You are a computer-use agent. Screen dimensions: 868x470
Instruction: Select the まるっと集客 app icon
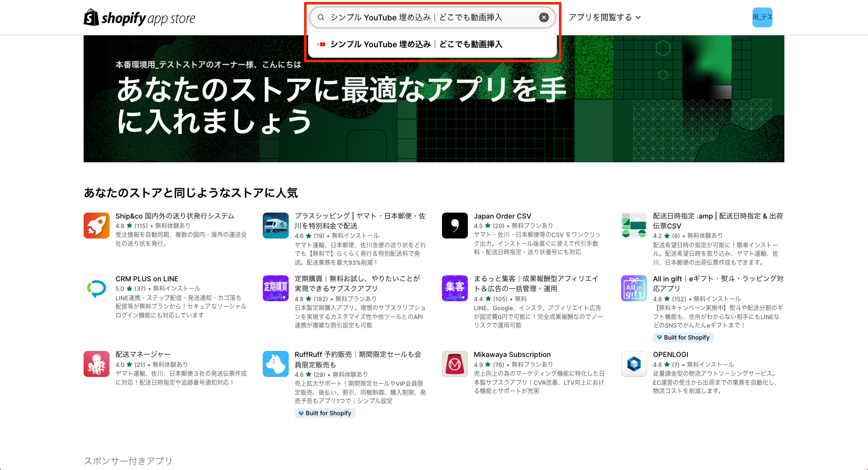point(454,288)
